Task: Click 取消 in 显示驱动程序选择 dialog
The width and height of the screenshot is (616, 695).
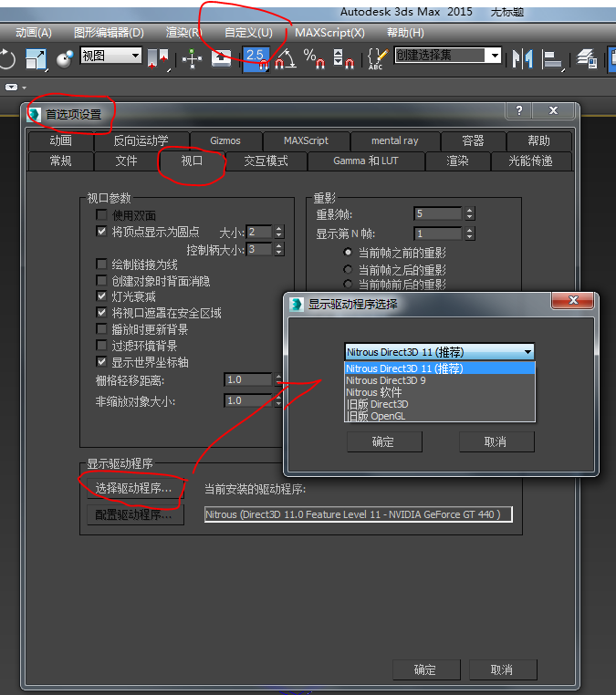Action: click(x=496, y=442)
